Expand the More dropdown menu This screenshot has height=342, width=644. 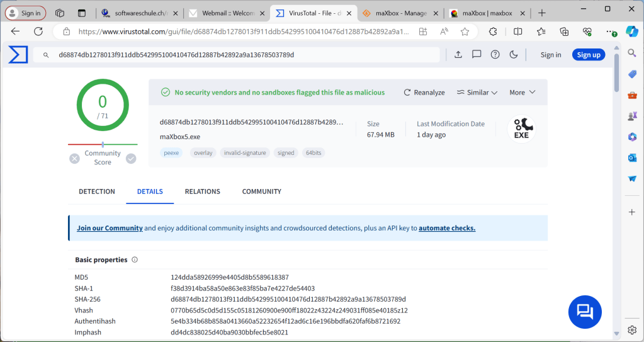pyautogui.click(x=523, y=93)
